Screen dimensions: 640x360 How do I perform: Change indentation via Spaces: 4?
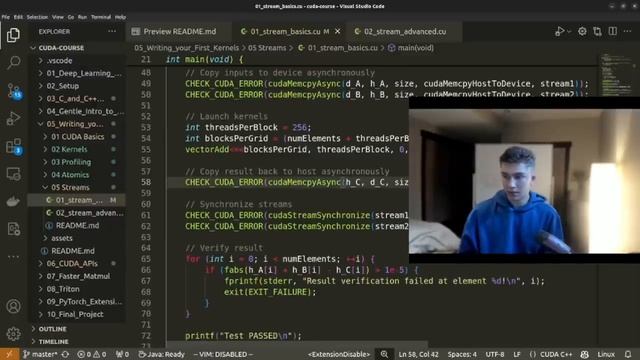click(462, 354)
